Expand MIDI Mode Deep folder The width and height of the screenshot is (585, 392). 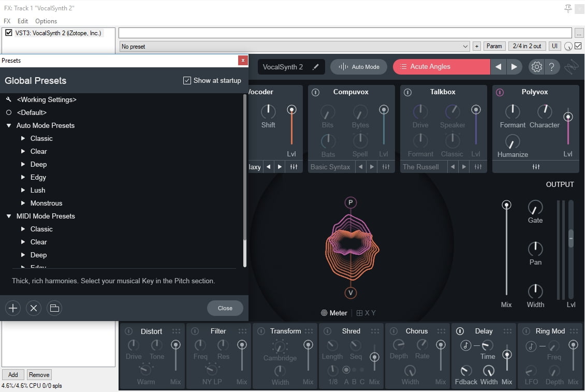[x=23, y=255]
